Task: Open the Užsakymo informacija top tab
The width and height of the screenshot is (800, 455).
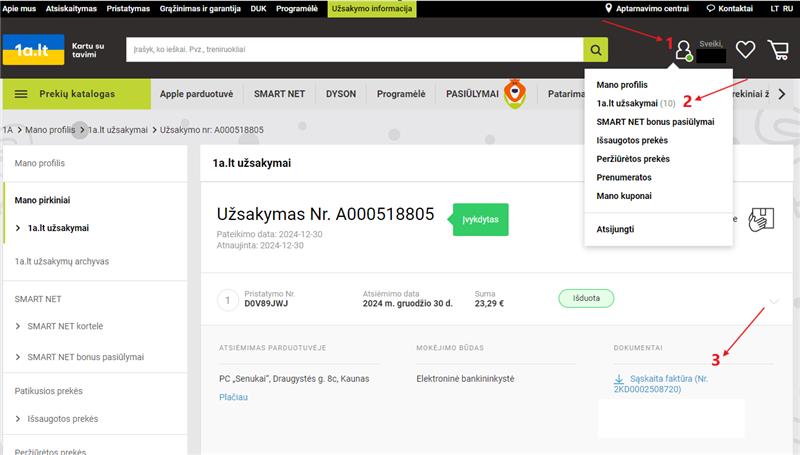Action: tap(372, 9)
